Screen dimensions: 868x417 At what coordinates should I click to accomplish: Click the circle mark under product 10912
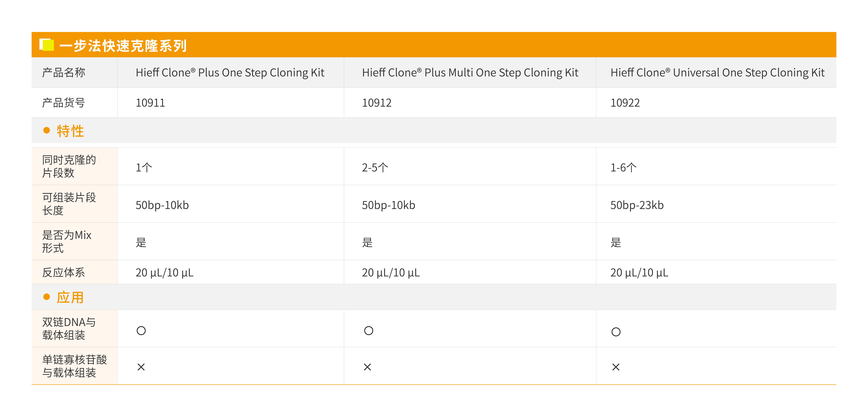click(x=369, y=331)
